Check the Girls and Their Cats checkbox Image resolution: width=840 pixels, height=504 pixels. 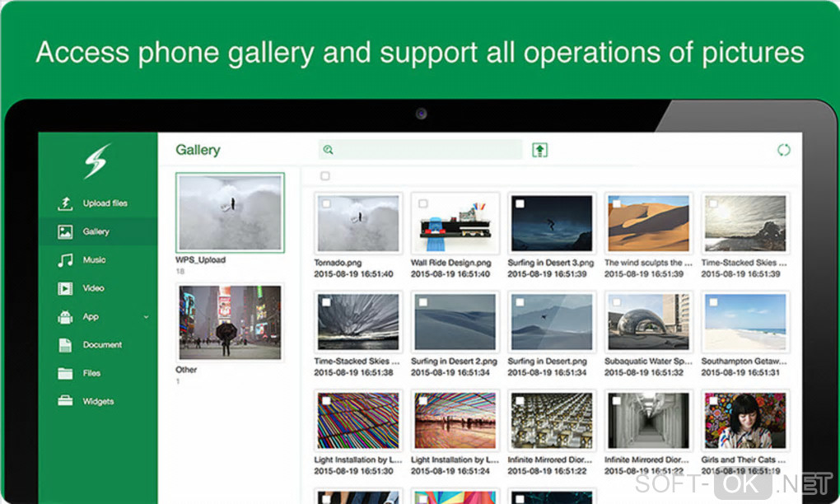[x=713, y=400]
